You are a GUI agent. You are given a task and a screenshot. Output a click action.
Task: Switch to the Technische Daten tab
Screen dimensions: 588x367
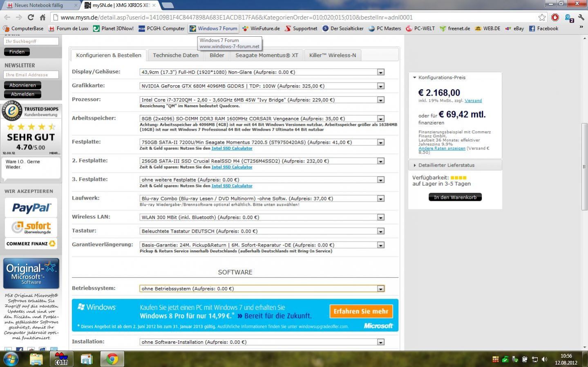(x=176, y=55)
